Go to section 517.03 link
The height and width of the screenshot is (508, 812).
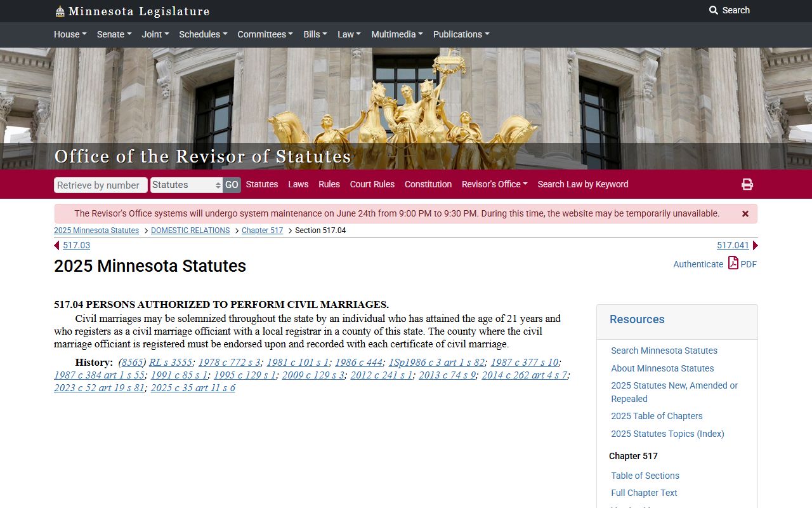[76, 245]
